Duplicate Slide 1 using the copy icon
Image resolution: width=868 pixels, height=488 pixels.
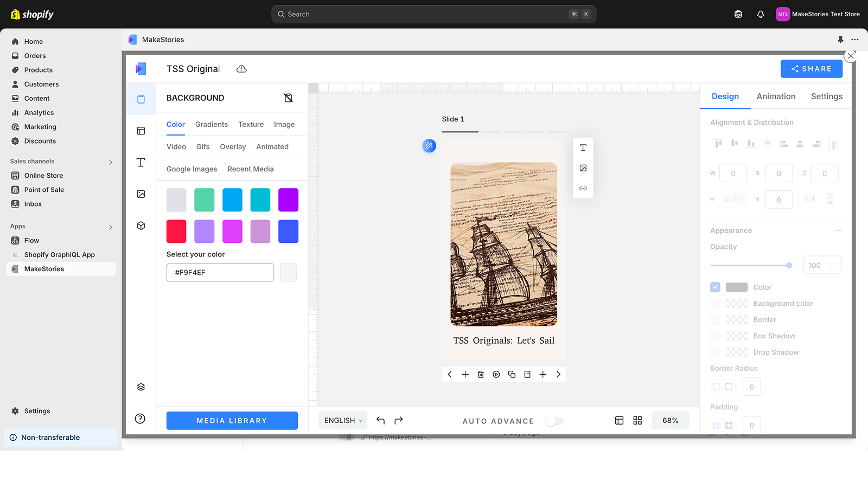pos(512,374)
